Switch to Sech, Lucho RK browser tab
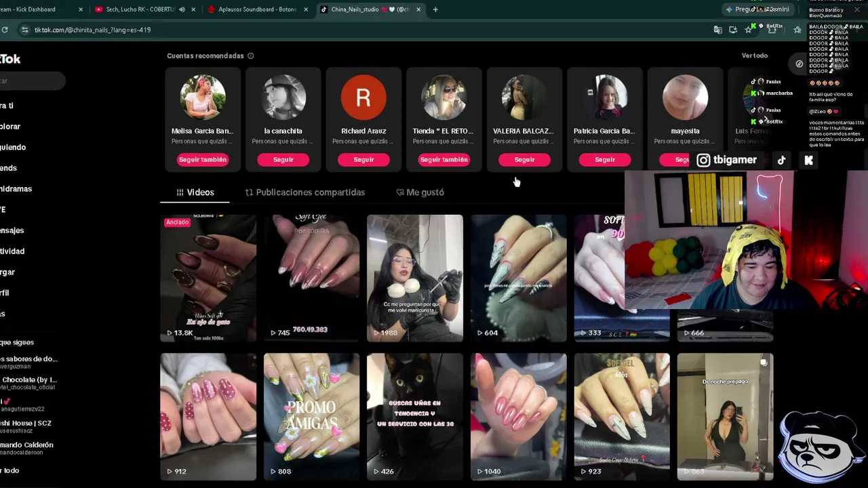This screenshot has height=488, width=868. tap(140, 9)
